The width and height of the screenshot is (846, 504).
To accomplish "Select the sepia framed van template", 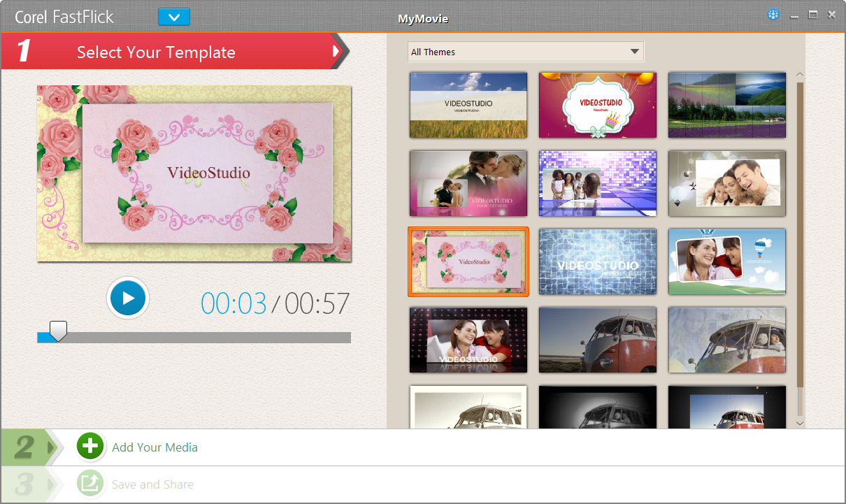I will pos(468,407).
